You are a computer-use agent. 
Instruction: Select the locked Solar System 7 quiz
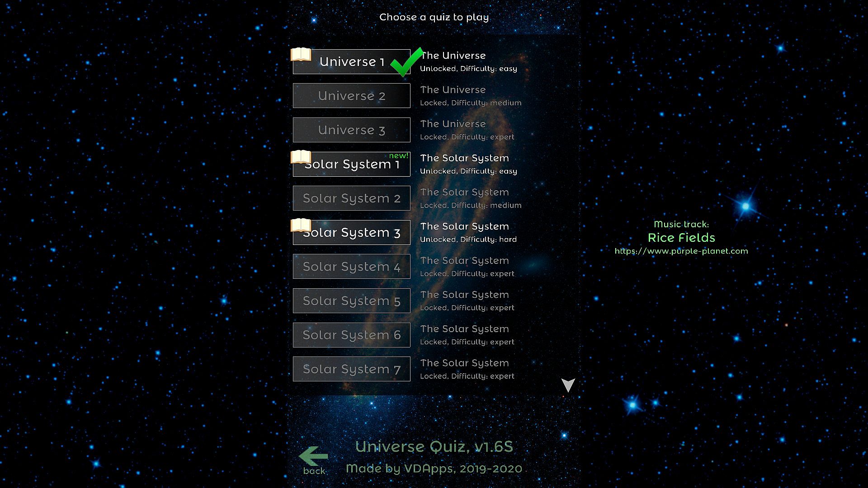[351, 369]
